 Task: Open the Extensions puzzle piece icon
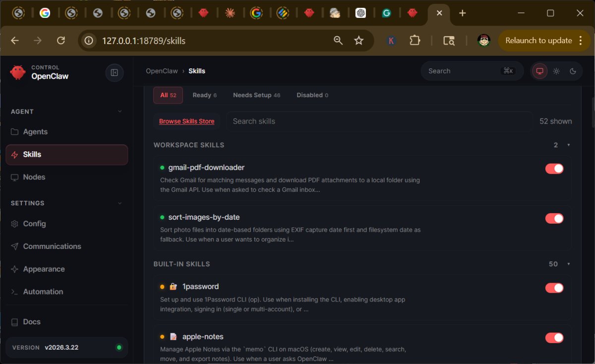[415, 41]
